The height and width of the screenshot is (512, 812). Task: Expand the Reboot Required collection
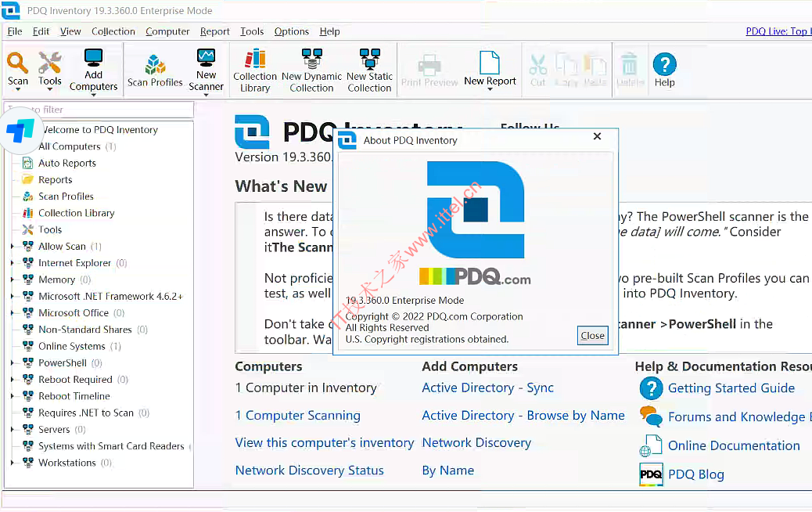(x=13, y=380)
